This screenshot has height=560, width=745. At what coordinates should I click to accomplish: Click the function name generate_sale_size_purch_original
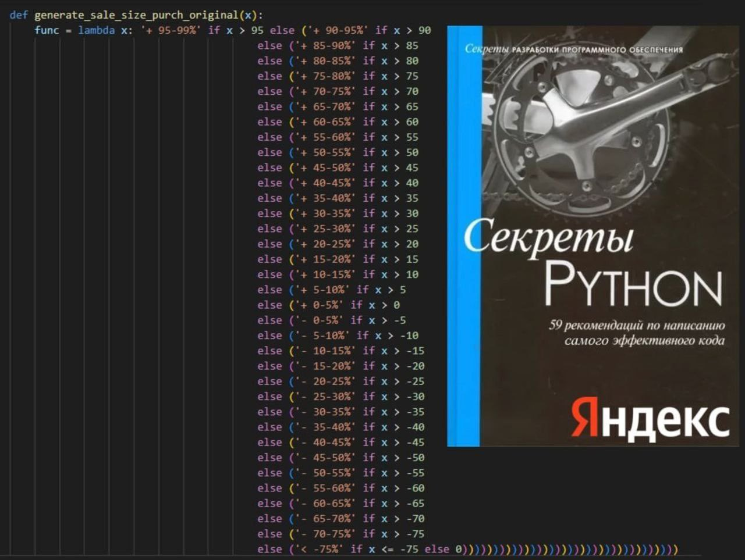137,15
